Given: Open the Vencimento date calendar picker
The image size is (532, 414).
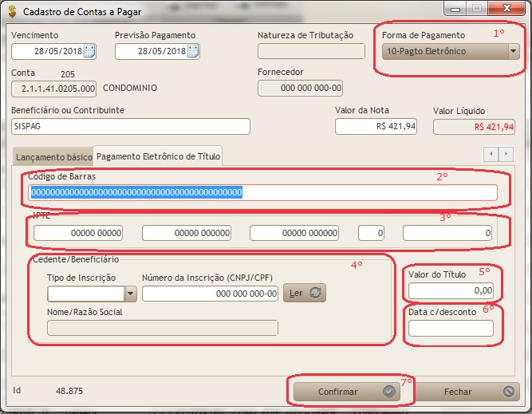Looking at the screenshot, I should pyautogui.click(x=89, y=52).
